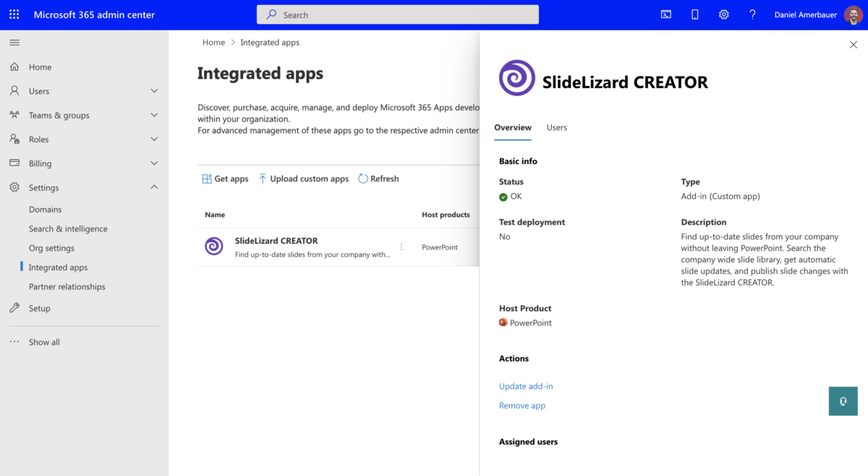The height and width of the screenshot is (476, 868).
Task: Switch to the Users tab in the panel
Action: [556, 127]
